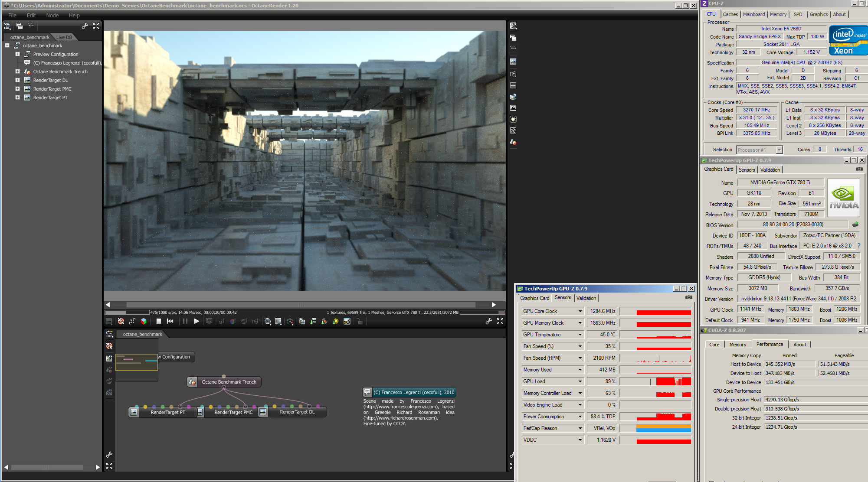The image size is (868, 482).
Task: Click the environment panorama icon in right toolbar
Action: pos(513,97)
